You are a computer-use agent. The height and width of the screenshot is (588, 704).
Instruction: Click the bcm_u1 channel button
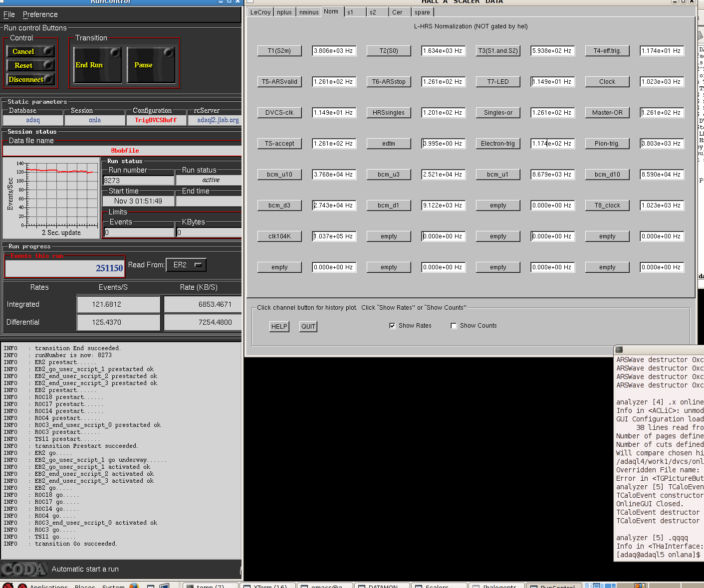click(x=498, y=175)
